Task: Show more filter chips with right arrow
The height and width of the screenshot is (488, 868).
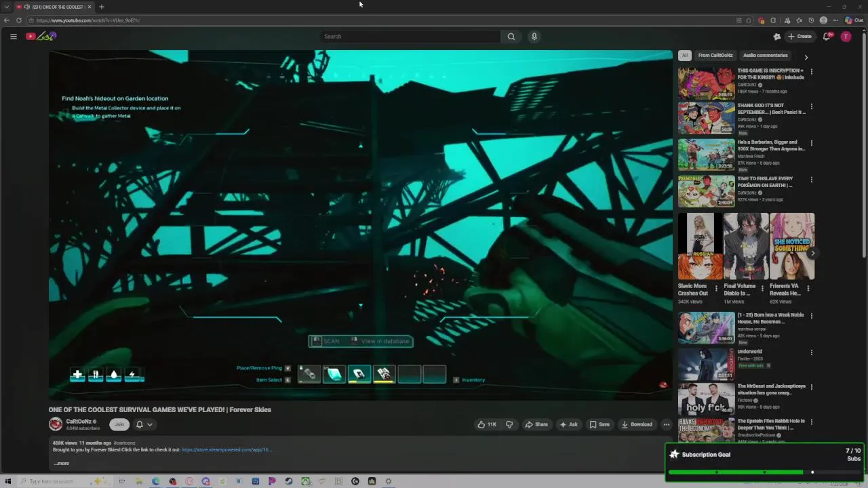Action: coord(806,57)
